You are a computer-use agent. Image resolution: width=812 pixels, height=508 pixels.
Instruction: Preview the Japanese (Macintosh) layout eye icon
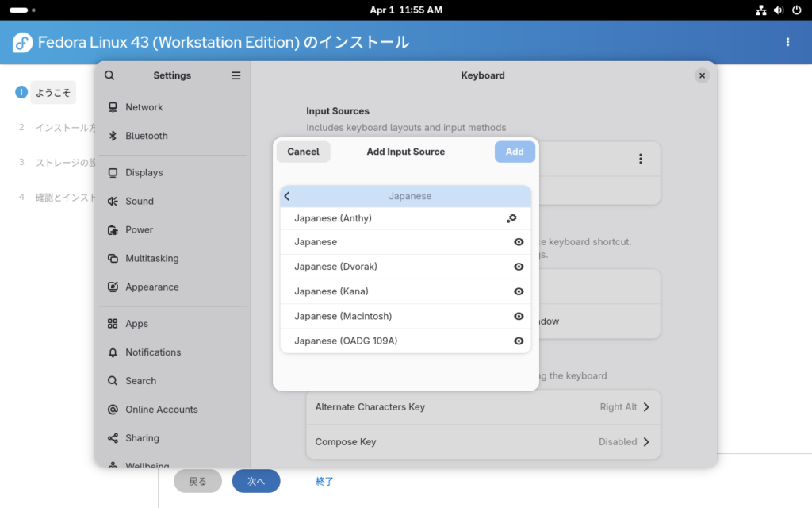pos(519,316)
